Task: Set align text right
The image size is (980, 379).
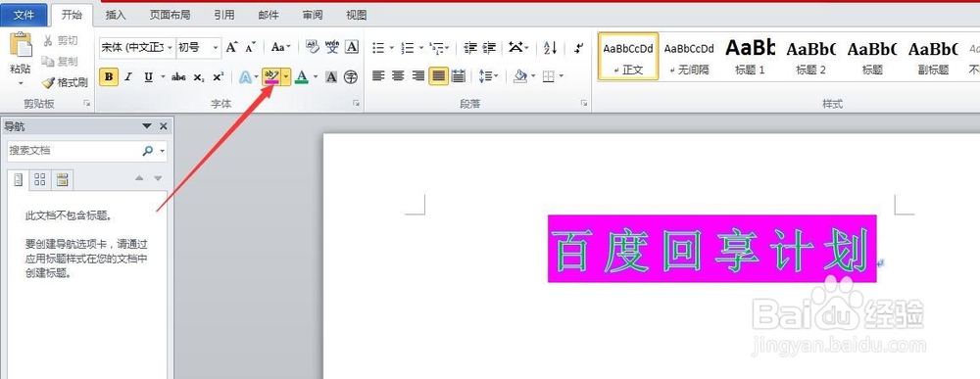Action: (x=418, y=76)
